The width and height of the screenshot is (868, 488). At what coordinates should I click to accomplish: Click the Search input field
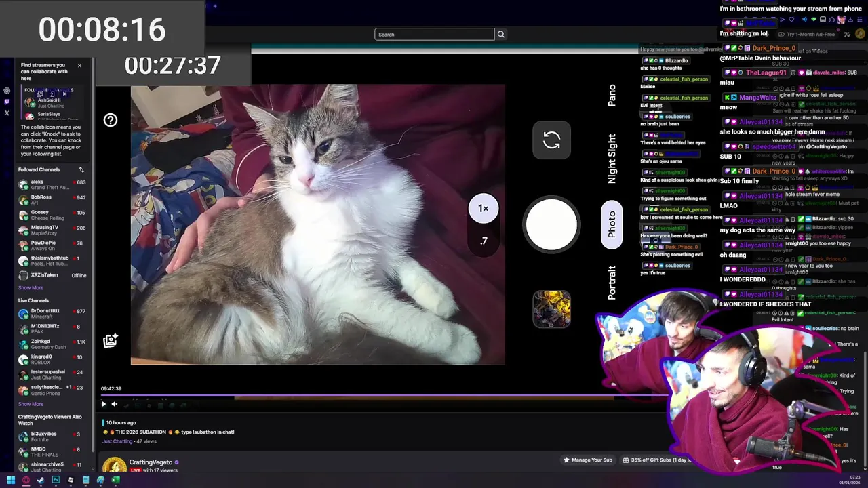pyautogui.click(x=435, y=35)
